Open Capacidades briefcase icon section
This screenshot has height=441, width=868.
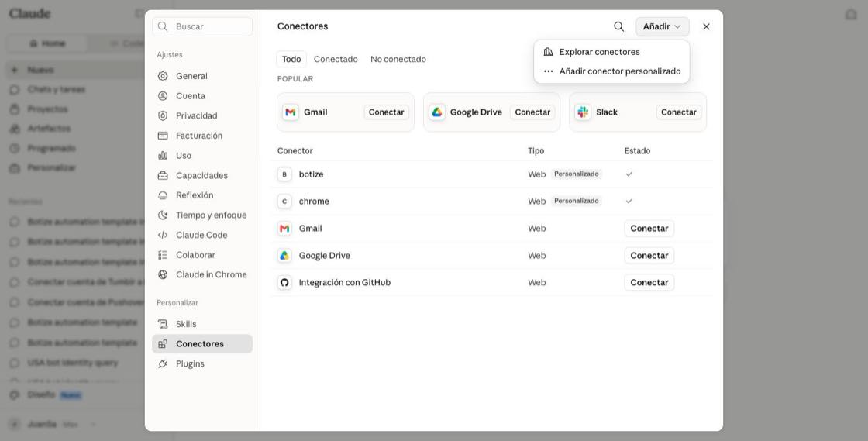click(x=163, y=176)
